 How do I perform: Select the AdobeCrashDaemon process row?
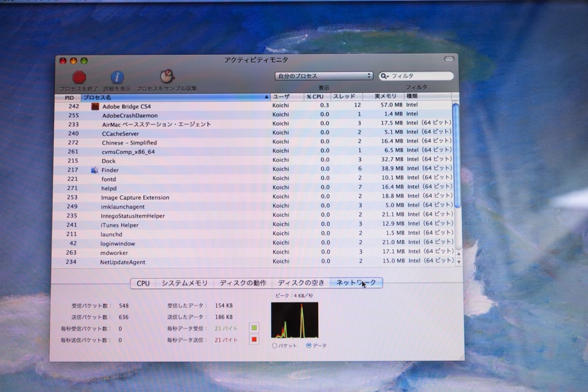253,115
